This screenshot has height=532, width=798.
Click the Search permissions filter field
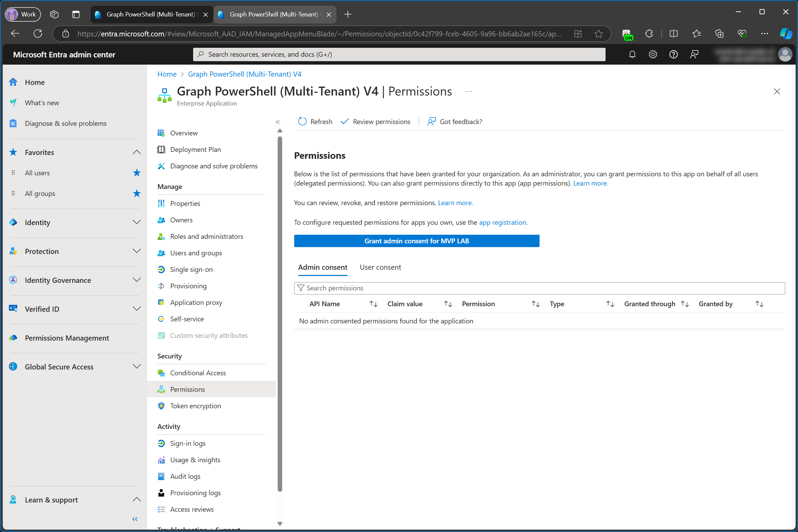pos(540,288)
